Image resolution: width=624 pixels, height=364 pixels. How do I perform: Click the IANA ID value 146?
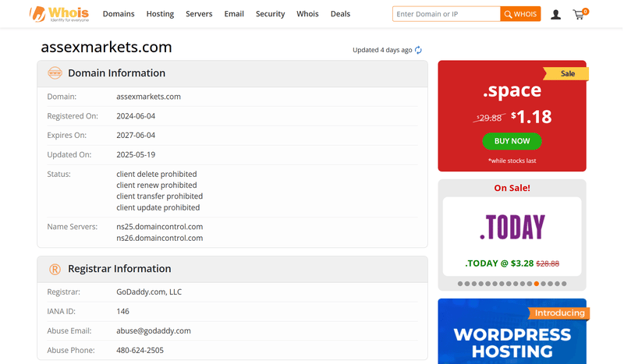[x=122, y=312]
